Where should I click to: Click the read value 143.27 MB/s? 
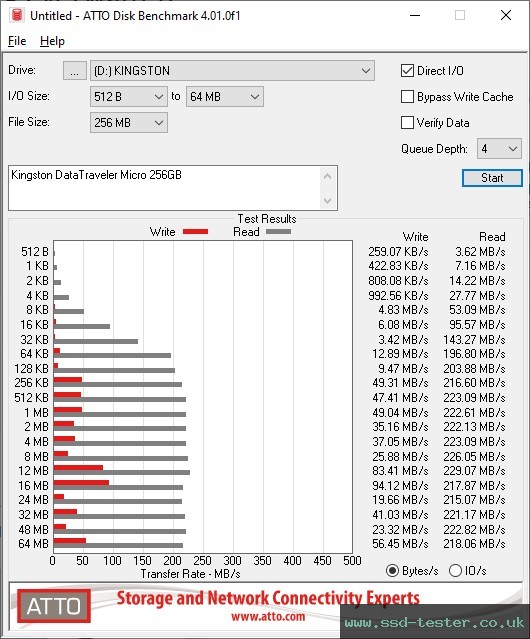click(x=474, y=339)
